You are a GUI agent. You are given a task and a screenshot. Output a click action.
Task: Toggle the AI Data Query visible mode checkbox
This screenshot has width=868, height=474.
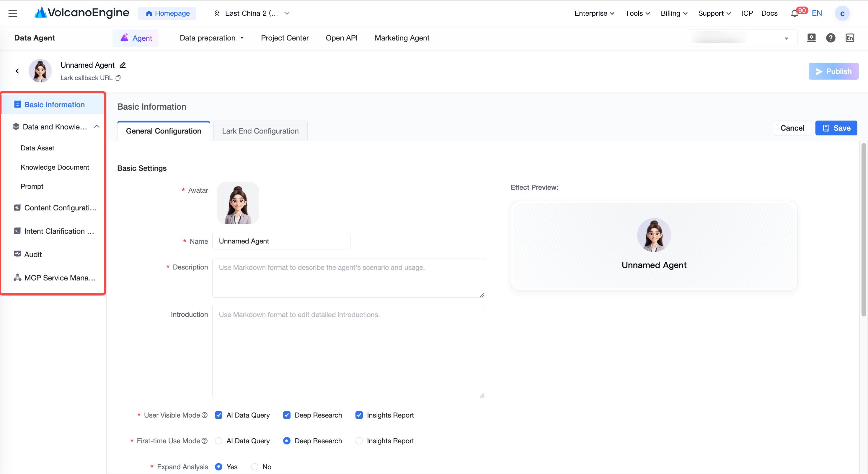[219, 415]
